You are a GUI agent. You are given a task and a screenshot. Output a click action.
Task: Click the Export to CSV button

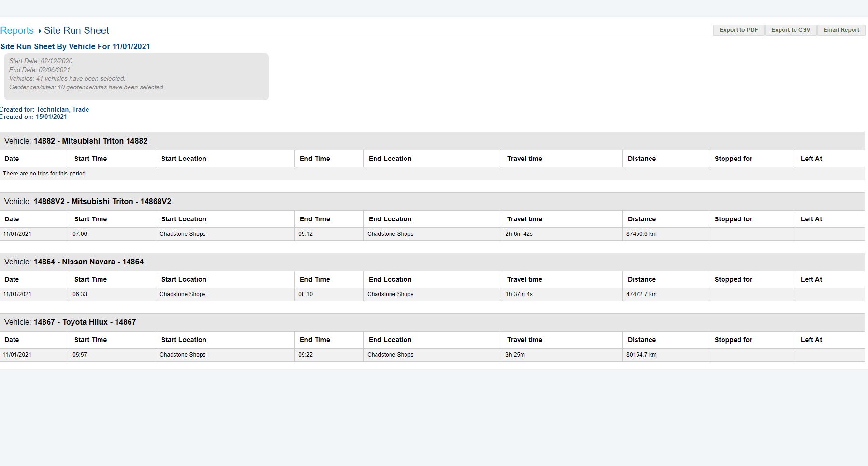point(791,30)
